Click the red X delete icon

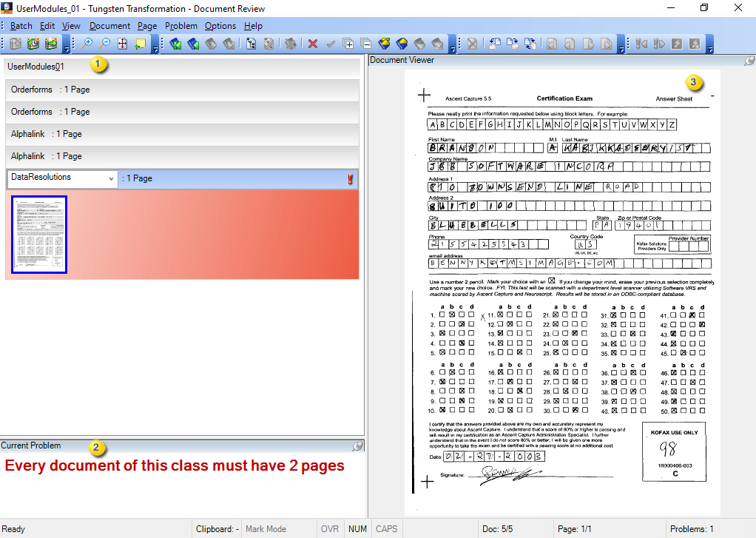313,44
